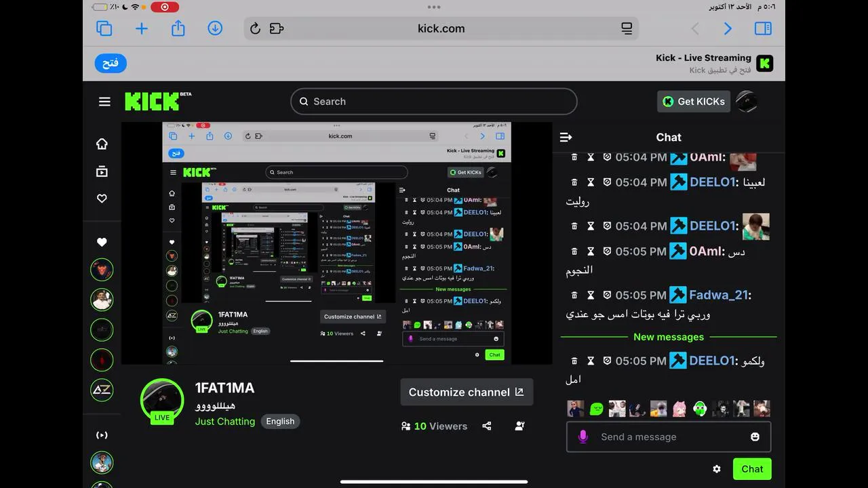Tap the Kick app icon in banner
The height and width of the screenshot is (488, 868).
click(x=765, y=63)
